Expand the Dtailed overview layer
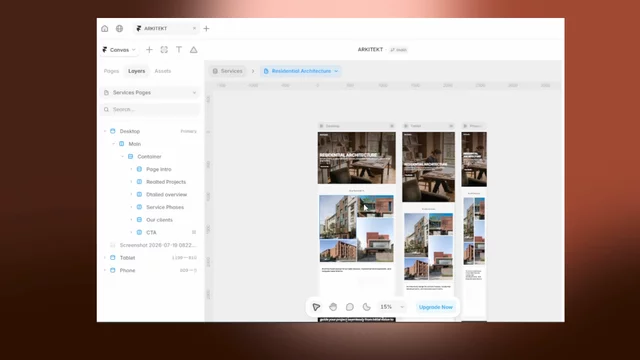Image resolution: width=640 pixels, height=360 pixels. tap(131, 195)
